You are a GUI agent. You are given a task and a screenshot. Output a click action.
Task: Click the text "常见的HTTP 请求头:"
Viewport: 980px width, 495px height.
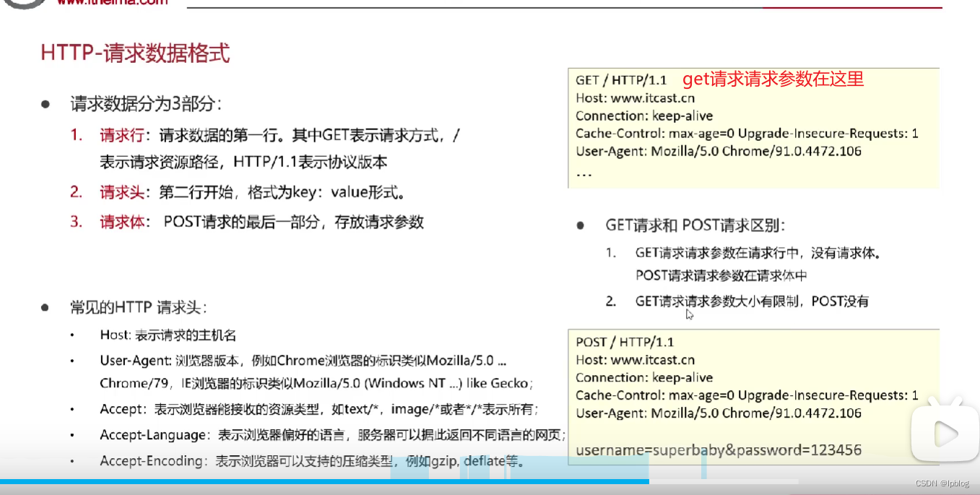click(139, 308)
